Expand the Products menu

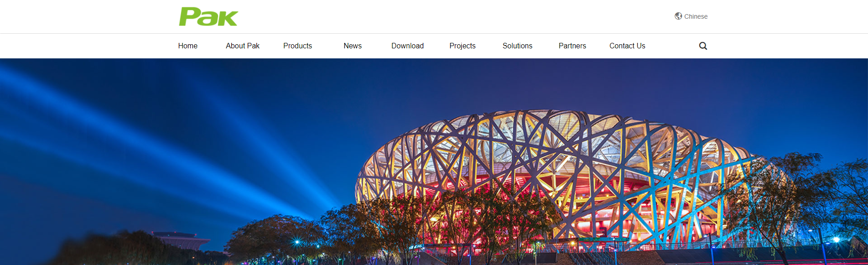[297, 46]
